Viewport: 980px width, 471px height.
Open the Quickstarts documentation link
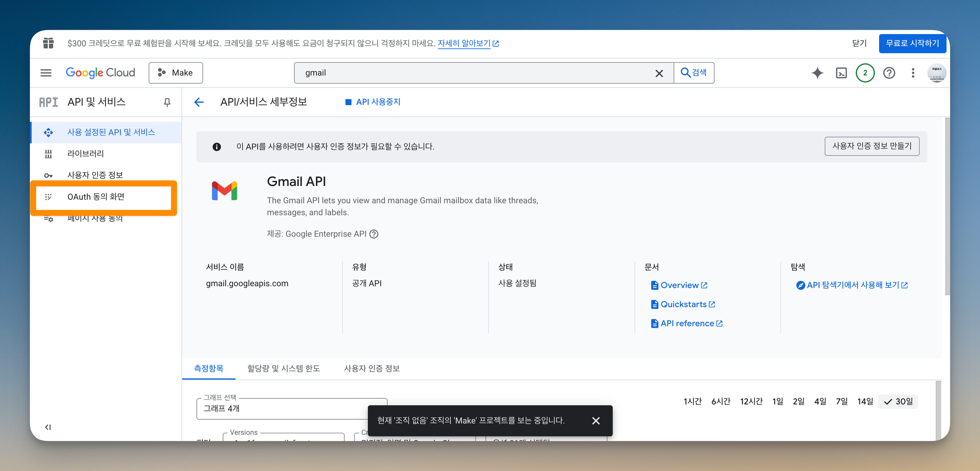pyautogui.click(x=683, y=304)
